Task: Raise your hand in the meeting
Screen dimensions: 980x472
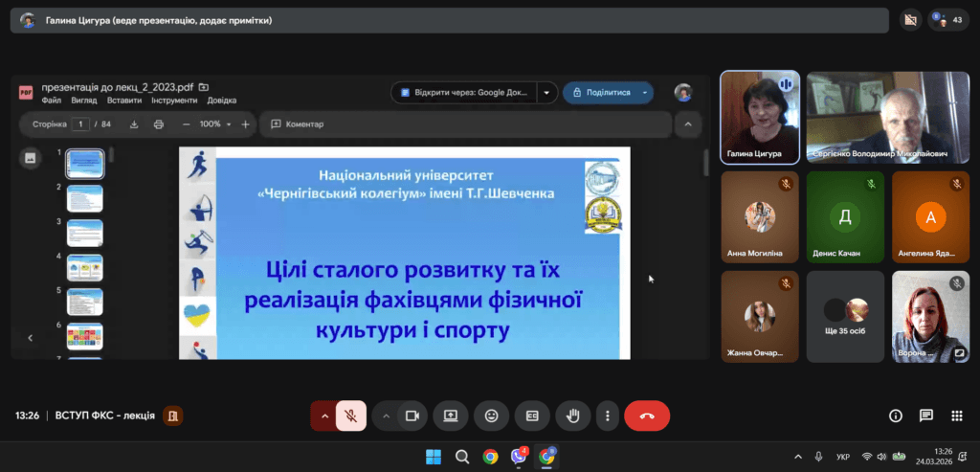Action: pyautogui.click(x=573, y=416)
